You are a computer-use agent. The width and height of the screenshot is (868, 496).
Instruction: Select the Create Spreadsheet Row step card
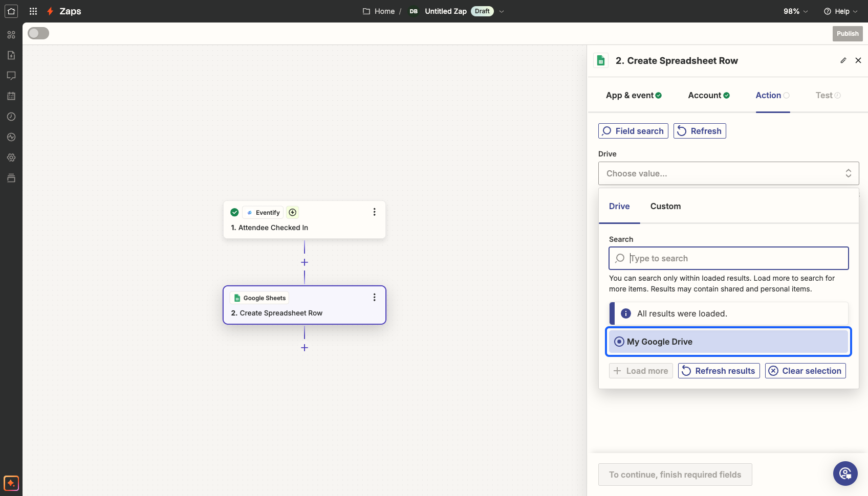click(x=305, y=305)
